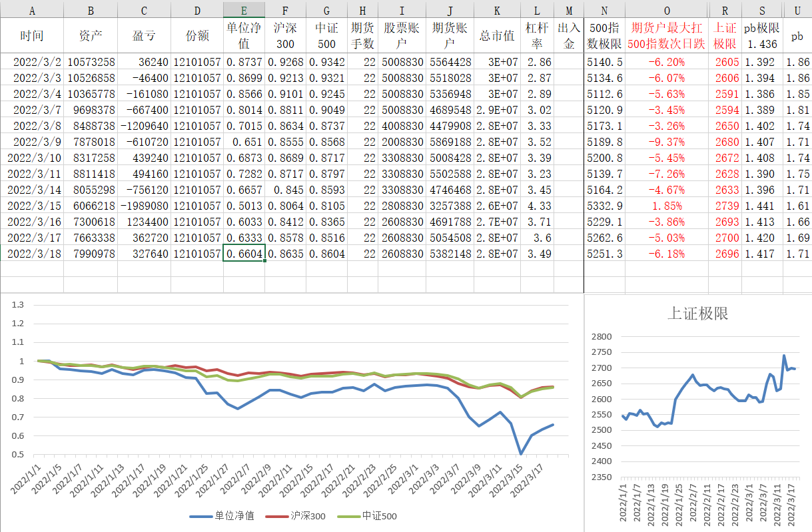This screenshot has height=532, width=812.
Task: Click the pb极限 1.436 header cell
Action: [762, 36]
